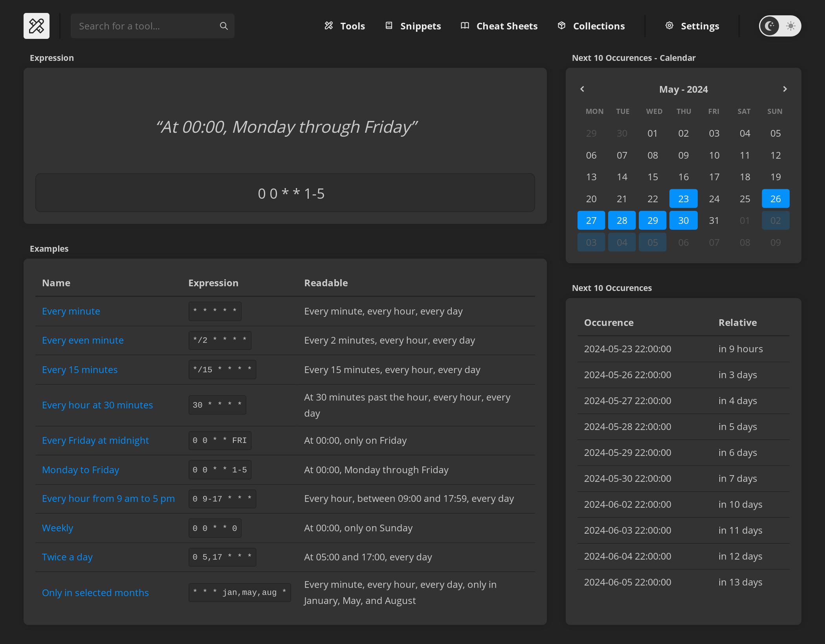825x644 pixels.
Task: Open the Tools menu
Action: pos(345,26)
